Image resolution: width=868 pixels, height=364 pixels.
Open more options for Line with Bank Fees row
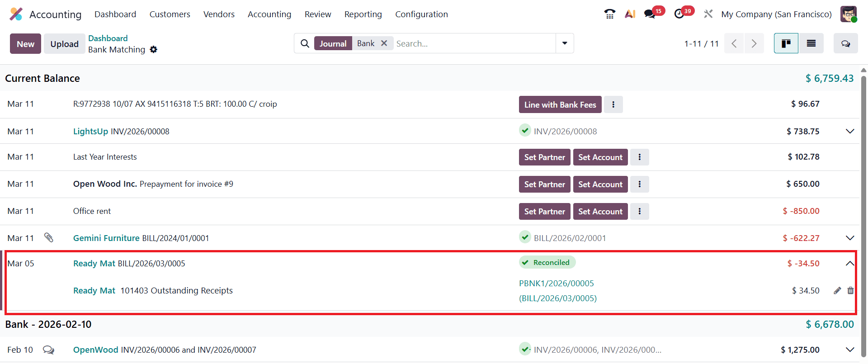[613, 104]
